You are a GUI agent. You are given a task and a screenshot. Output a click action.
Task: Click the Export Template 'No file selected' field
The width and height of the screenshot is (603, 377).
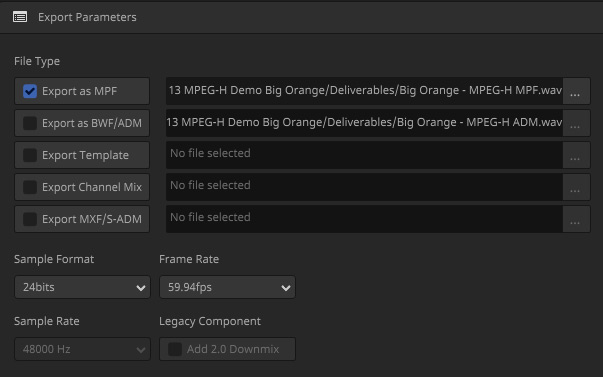tap(364, 155)
